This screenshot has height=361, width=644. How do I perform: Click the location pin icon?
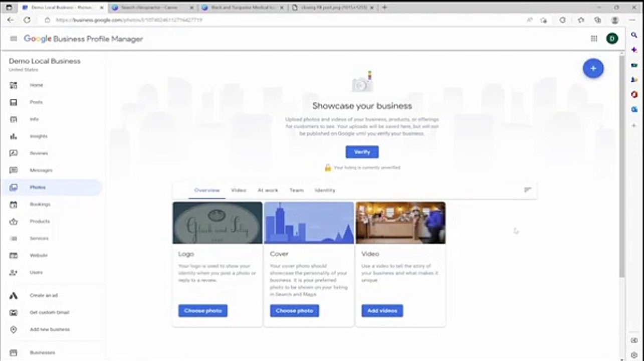[14, 330]
